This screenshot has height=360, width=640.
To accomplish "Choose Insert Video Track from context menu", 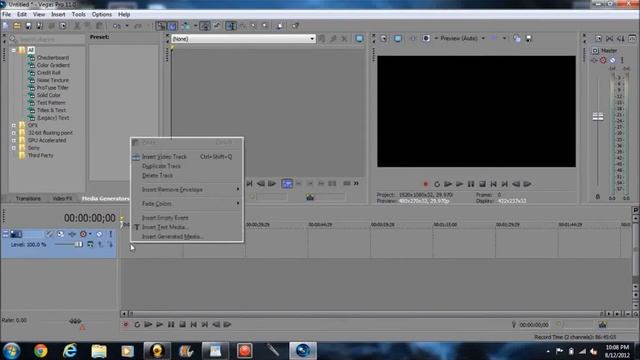I will [x=187, y=157].
